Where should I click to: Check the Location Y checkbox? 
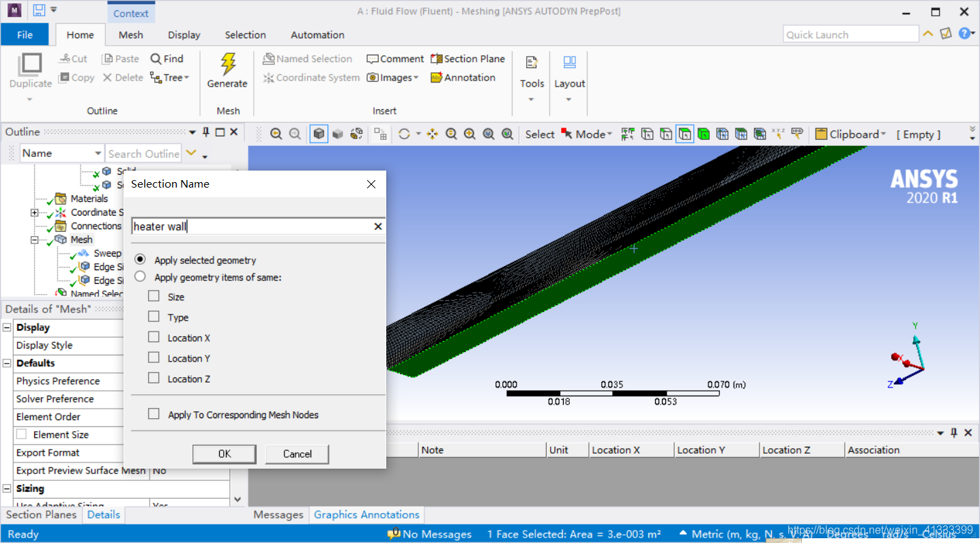[x=154, y=357]
